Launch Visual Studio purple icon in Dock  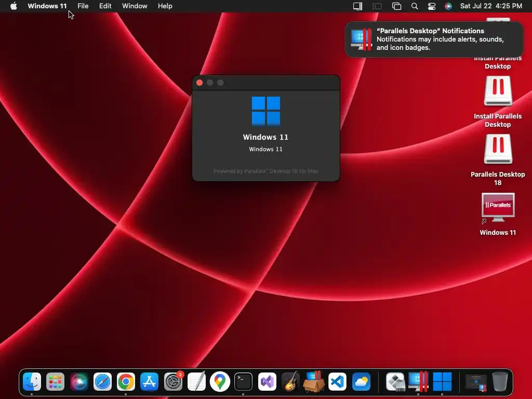click(267, 382)
